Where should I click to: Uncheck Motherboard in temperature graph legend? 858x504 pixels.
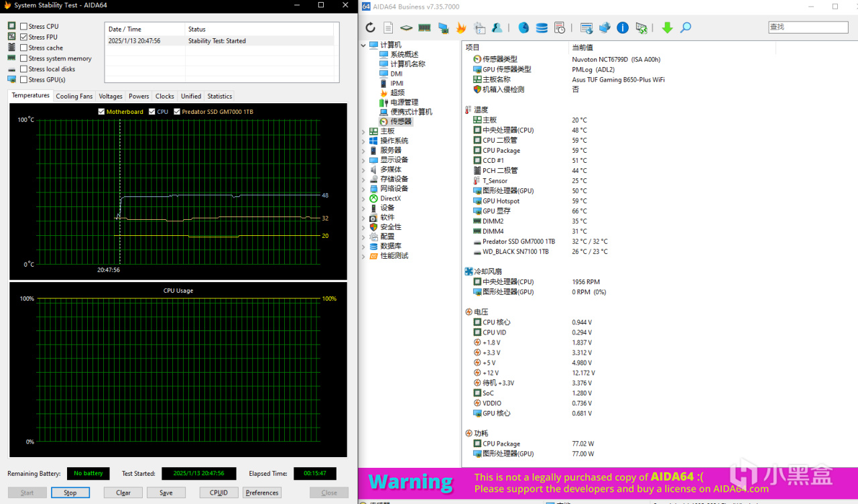coord(101,112)
